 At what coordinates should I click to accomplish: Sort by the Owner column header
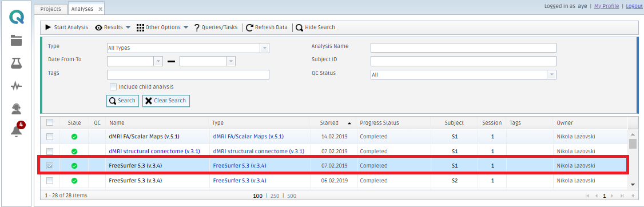click(x=565, y=123)
